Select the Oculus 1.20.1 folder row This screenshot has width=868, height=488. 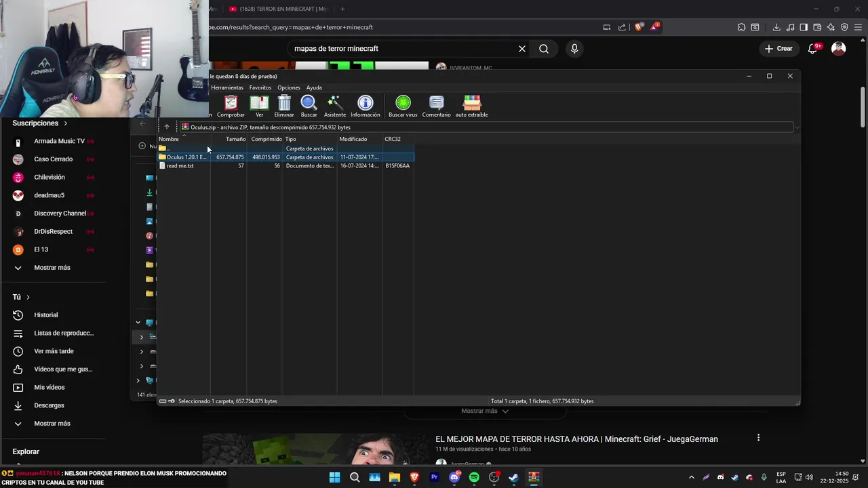click(x=285, y=157)
